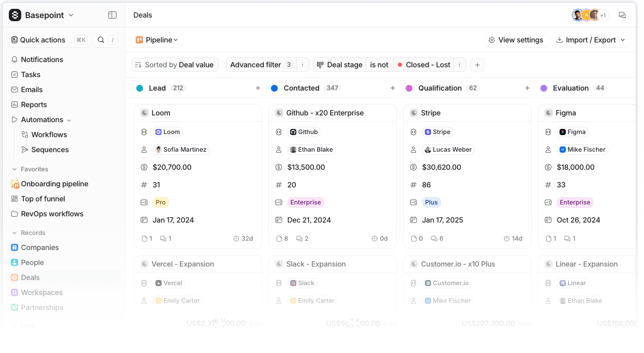Click Loom company chip
This screenshot has height=353, width=644.
[x=168, y=132]
